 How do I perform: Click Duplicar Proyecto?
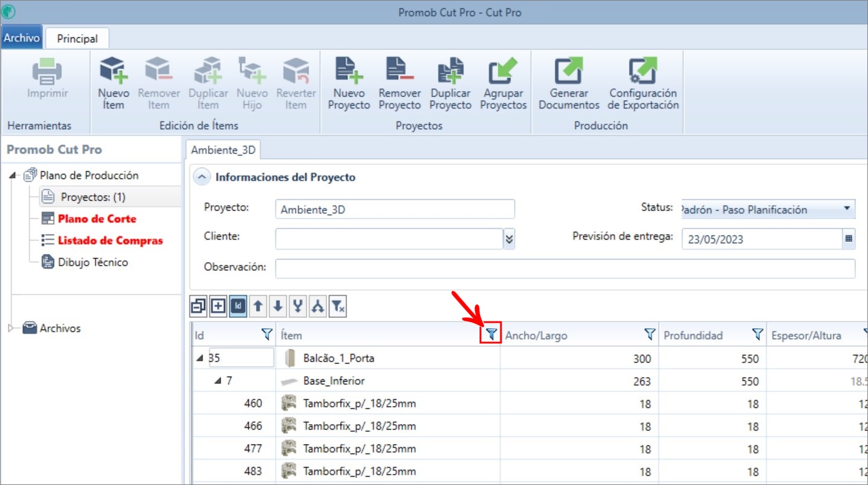click(450, 84)
